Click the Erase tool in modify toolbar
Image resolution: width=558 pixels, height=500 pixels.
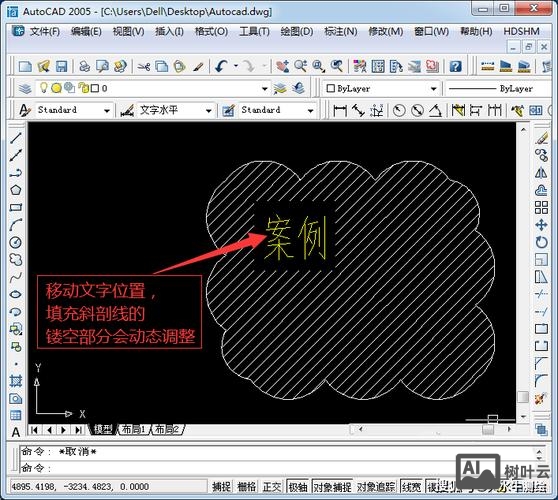(x=541, y=138)
